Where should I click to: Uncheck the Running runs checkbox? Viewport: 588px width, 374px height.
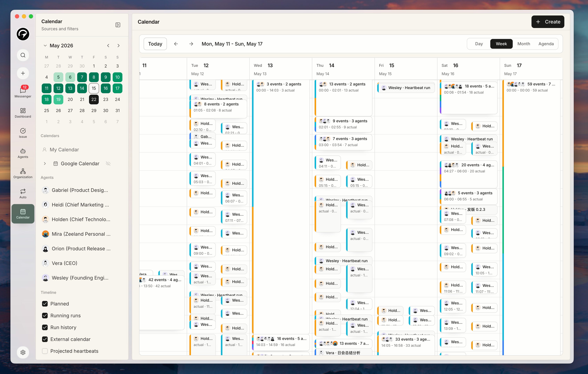(45, 315)
